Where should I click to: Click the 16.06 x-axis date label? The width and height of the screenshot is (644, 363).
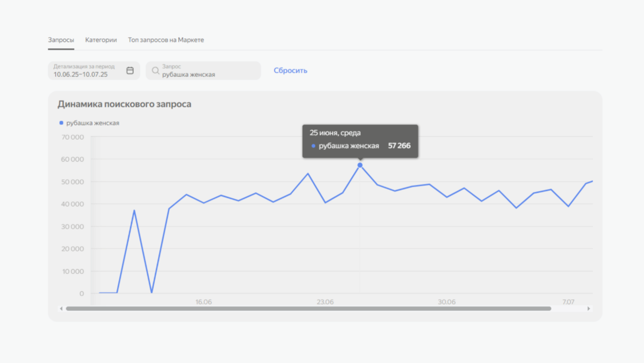[x=203, y=302]
